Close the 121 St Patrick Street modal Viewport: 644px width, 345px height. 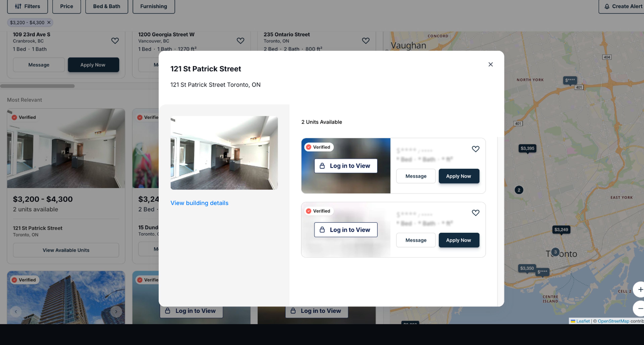(491, 65)
